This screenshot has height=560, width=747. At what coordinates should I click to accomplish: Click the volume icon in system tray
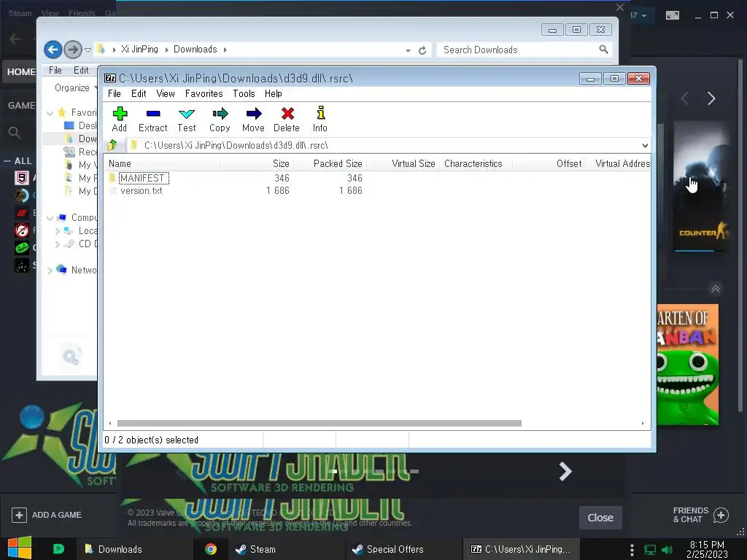(667, 550)
